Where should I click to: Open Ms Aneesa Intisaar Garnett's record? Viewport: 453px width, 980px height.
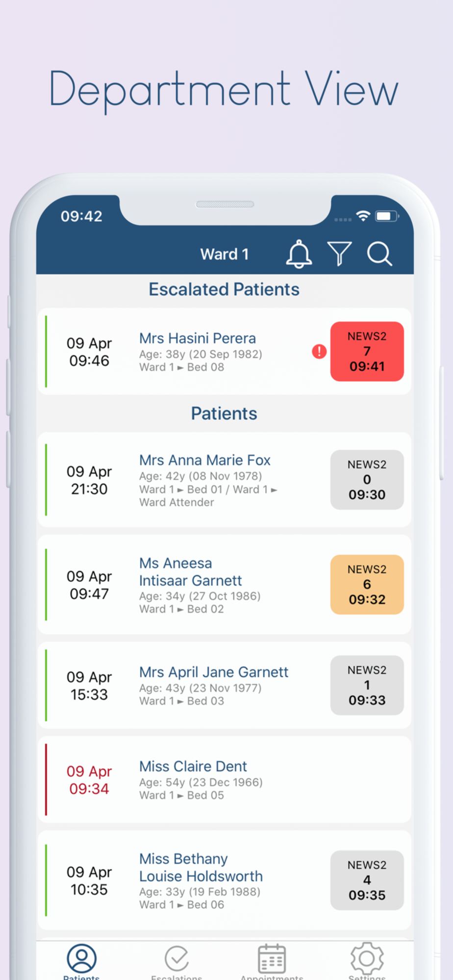190,572
